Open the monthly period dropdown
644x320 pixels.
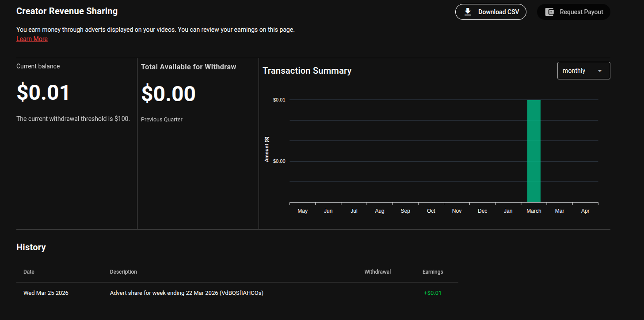[583, 71]
